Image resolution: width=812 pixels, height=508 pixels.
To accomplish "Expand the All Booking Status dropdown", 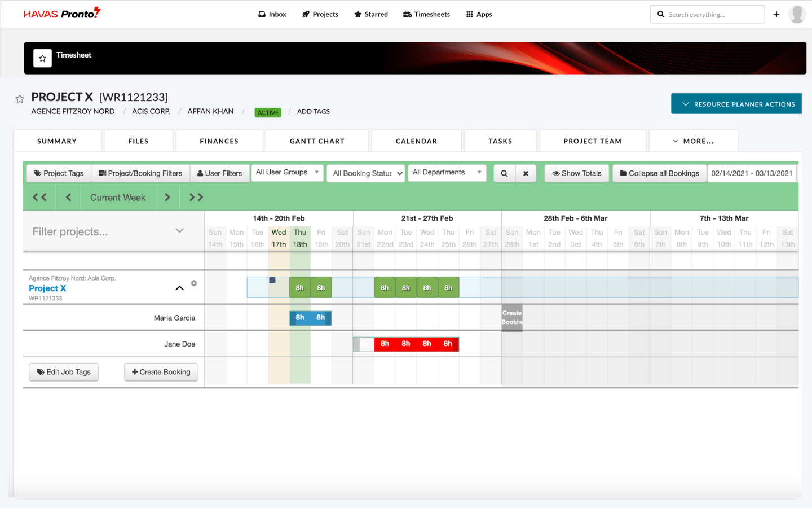I will (x=367, y=173).
